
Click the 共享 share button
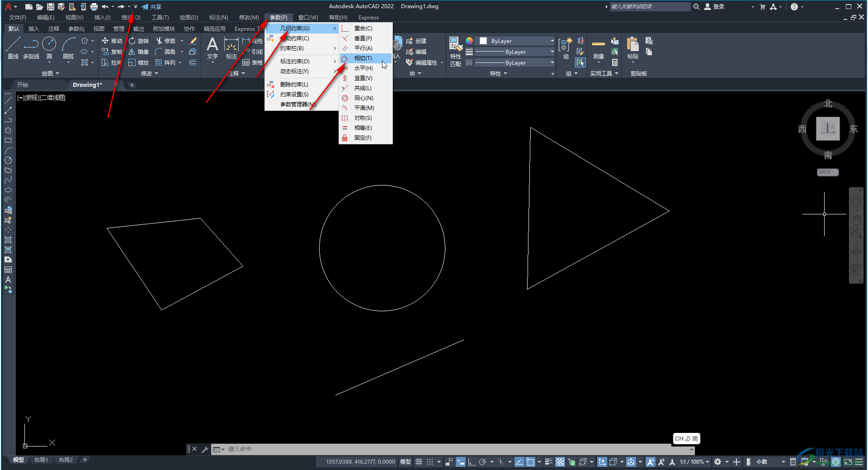(x=151, y=6)
